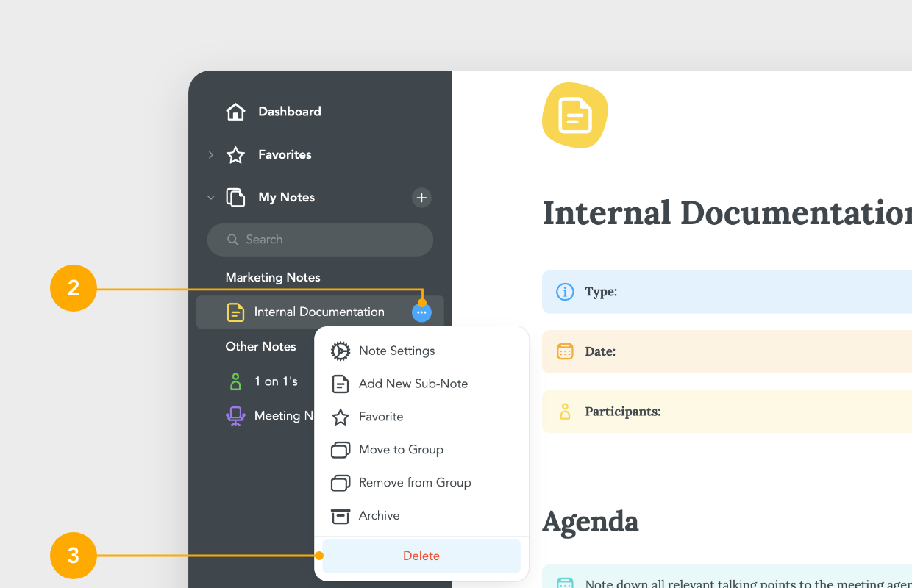Click the green person icon for 1 on 1's
The image size is (912, 588).
pyautogui.click(x=235, y=381)
